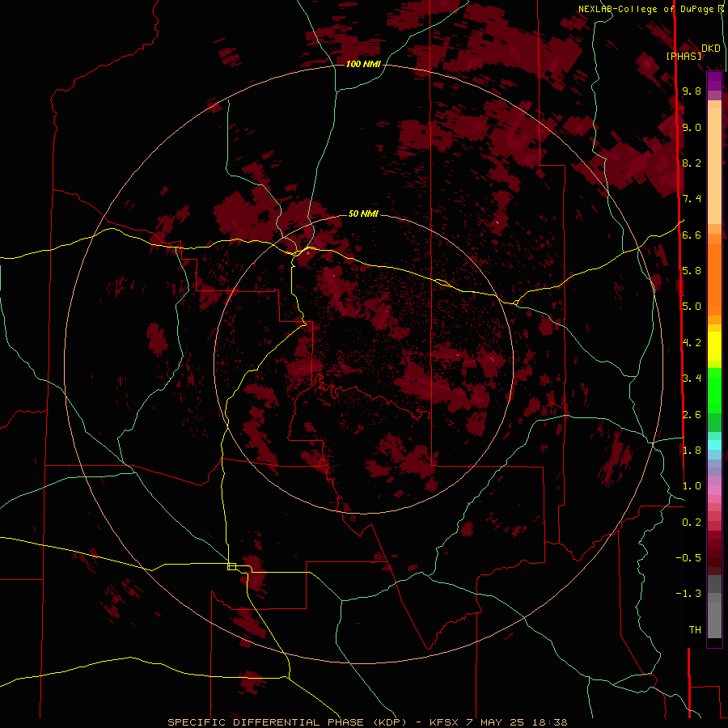
Task: Click the purple swatch atop the color bar
Action: pos(714,81)
